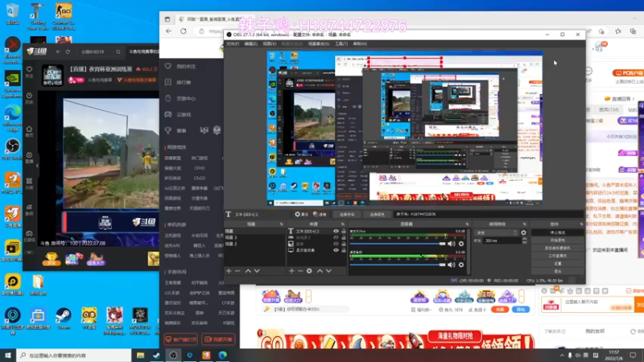Toggle visibility of second source row

pyautogui.click(x=336, y=237)
